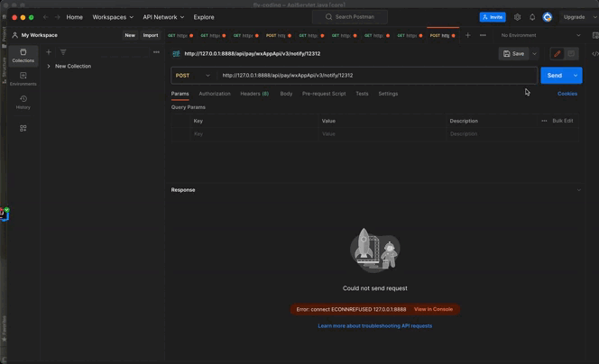Click the HTTP request type icon beside title
The width and height of the screenshot is (599, 364).
click(176, 54)
